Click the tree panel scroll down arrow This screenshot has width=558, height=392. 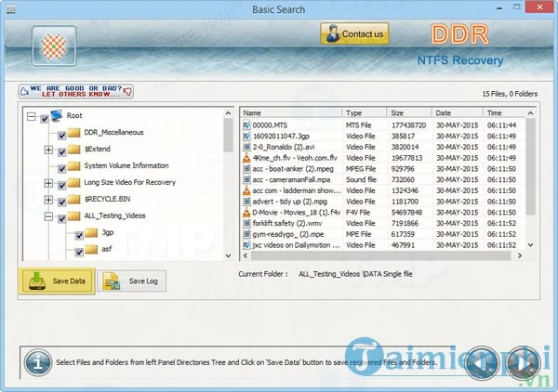click(x=228, y=255)
